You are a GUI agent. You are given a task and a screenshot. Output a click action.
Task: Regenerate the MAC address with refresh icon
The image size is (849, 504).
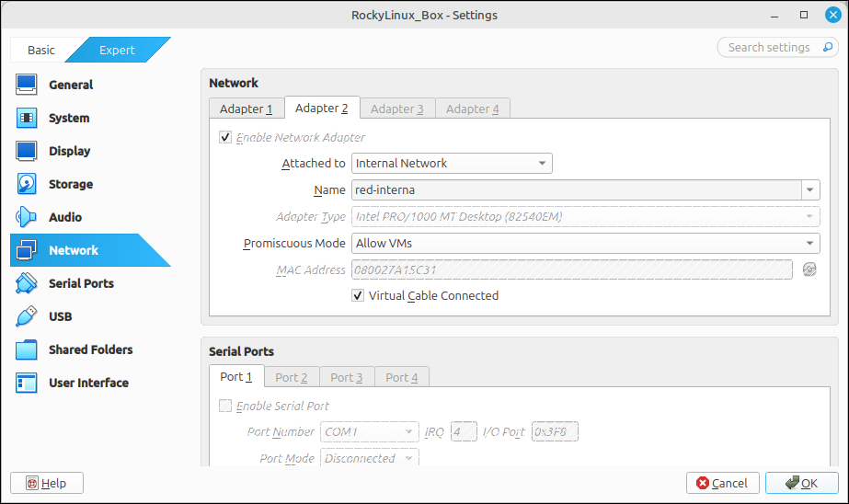pos(809,269)
